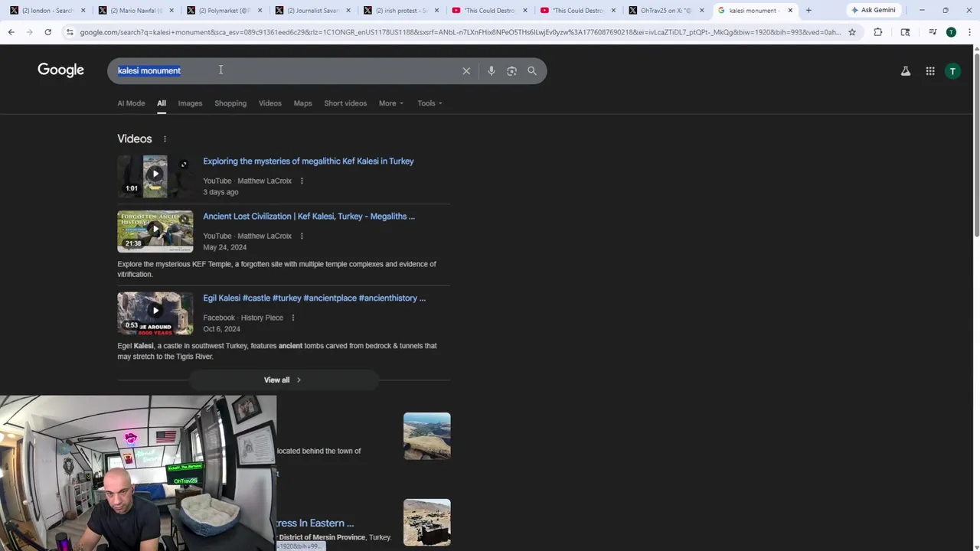Open Ancient Lost Civilization Kef Kalesi link
The height and width of the screenshot is (551, 980).
[309, 217]
